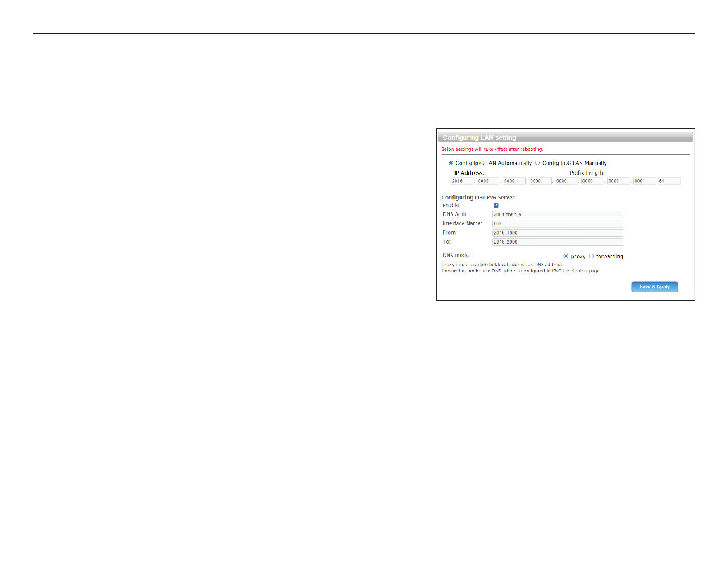Focus the From address field

(x=558, y=233)
